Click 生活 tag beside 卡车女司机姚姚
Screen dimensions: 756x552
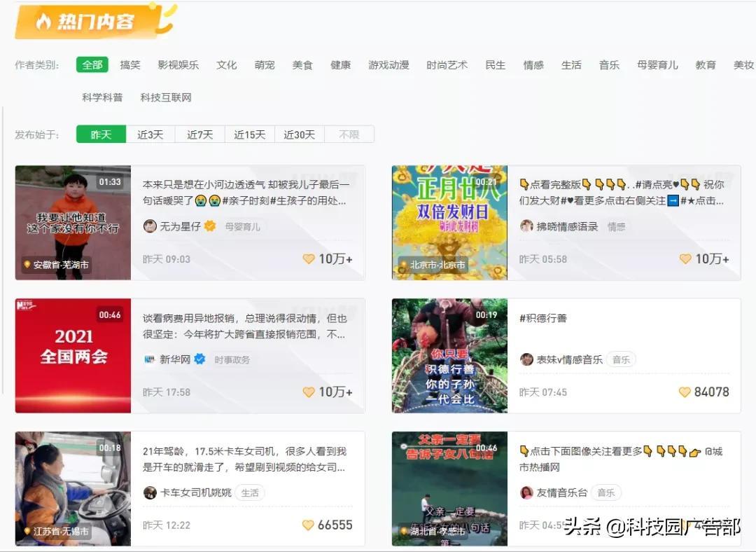[250, 492]
